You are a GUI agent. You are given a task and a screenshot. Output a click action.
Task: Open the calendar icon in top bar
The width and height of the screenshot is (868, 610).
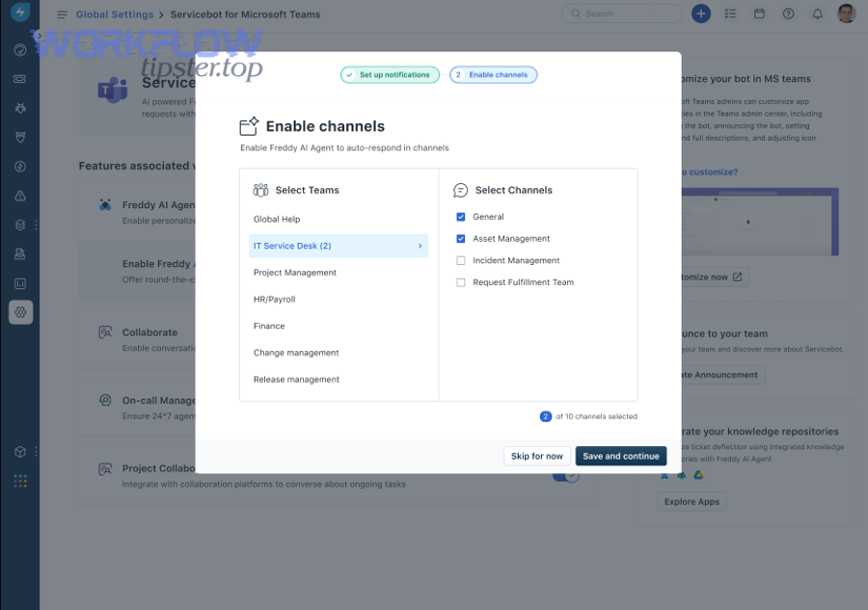click(x=760, y=13)
